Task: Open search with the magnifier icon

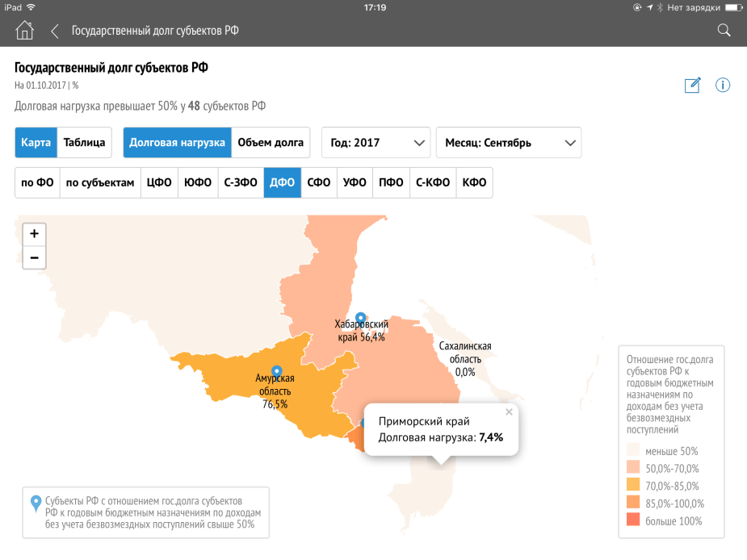Action: click(724, 31)
